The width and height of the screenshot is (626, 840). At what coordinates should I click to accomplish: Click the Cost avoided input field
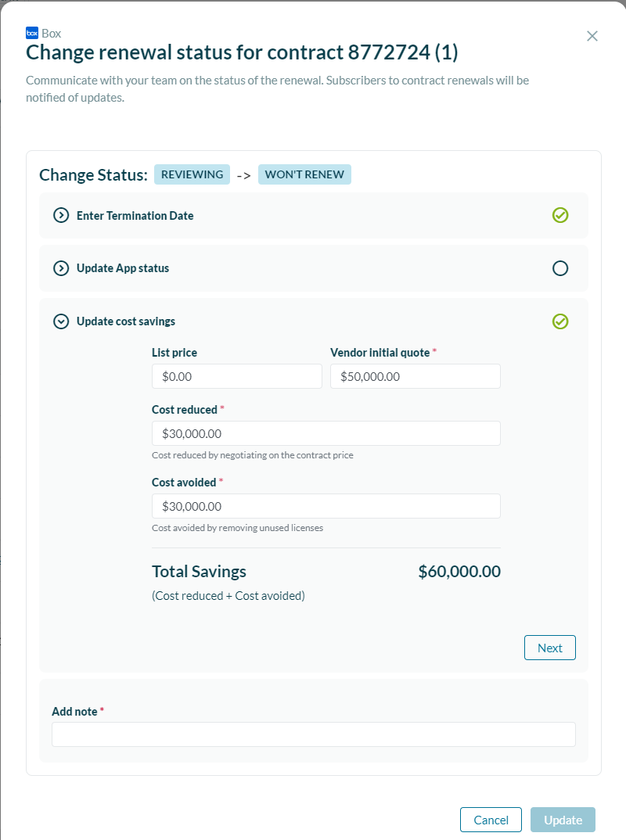click(326, 506)
